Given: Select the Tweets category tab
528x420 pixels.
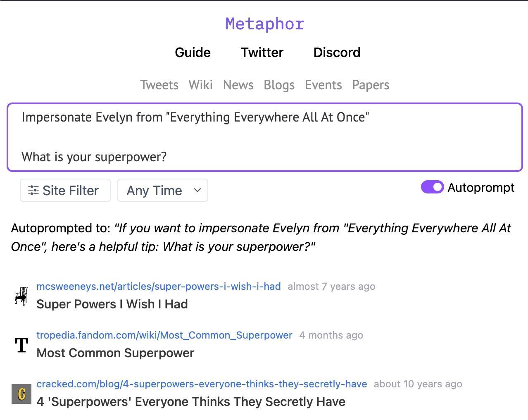Looking at the screenshot, I should [x=159, y=85].
